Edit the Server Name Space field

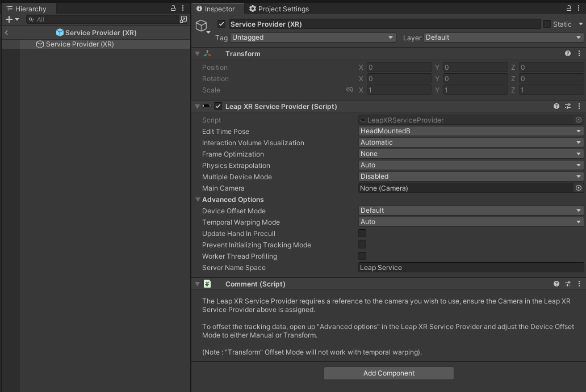pyautogui.click(x=471, y=267)
